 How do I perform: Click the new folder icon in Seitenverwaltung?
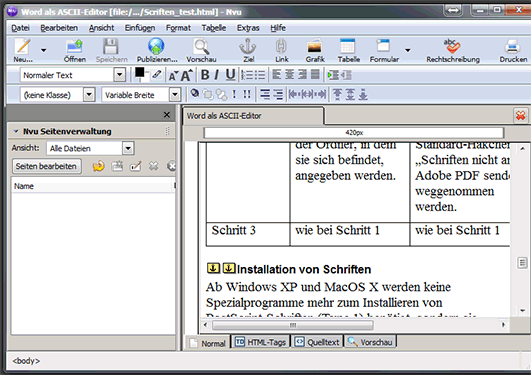click(x=117, y=166)
